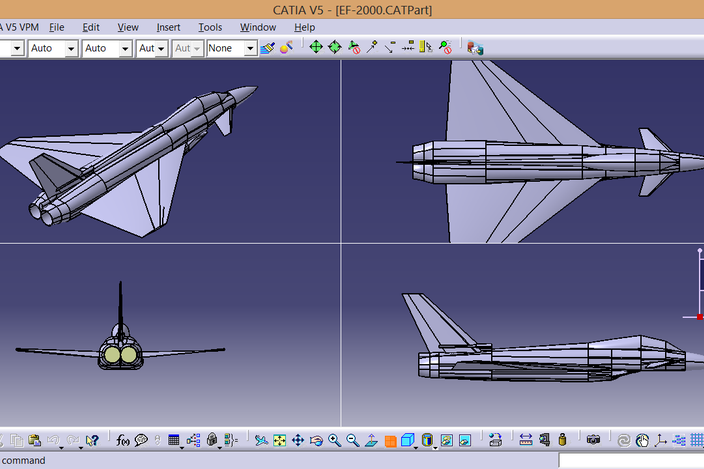Click the Apply Material sphere icon
The width and height of the screenshot is (704, 469).
click(286, 47)
